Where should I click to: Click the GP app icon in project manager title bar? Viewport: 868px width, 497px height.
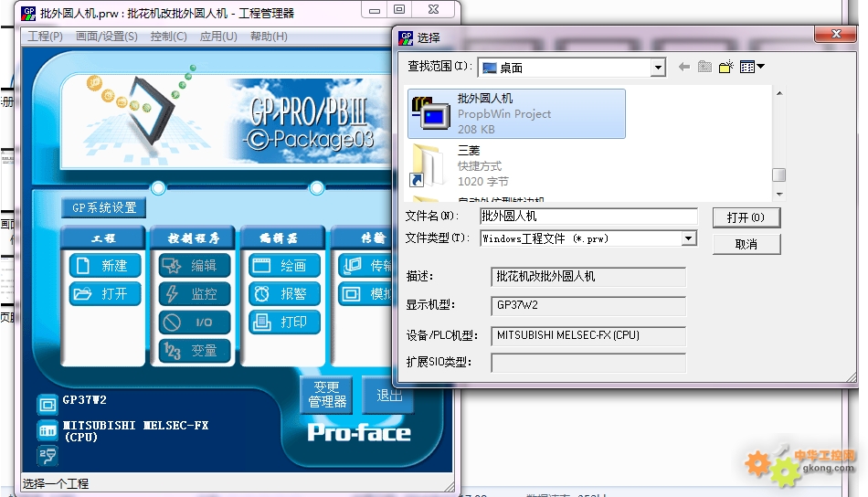[x=28, y=13]
